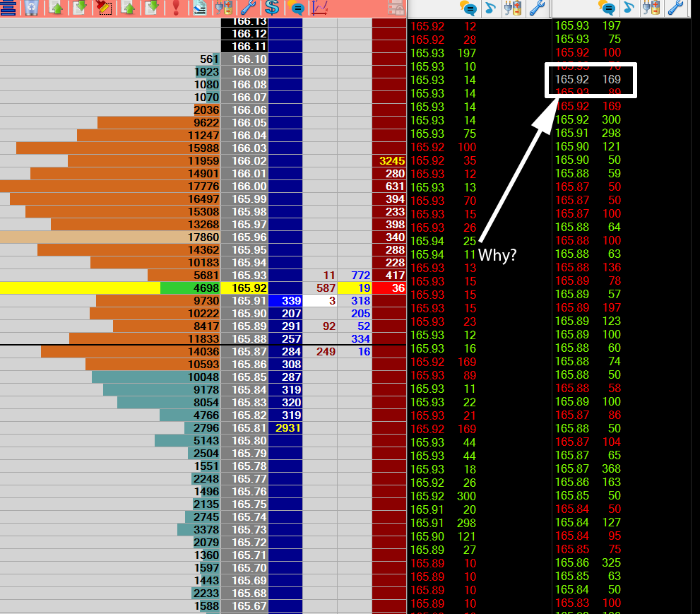
Task: Click the recycle bin icon in ladder toolbar
Action: point(31,8)
